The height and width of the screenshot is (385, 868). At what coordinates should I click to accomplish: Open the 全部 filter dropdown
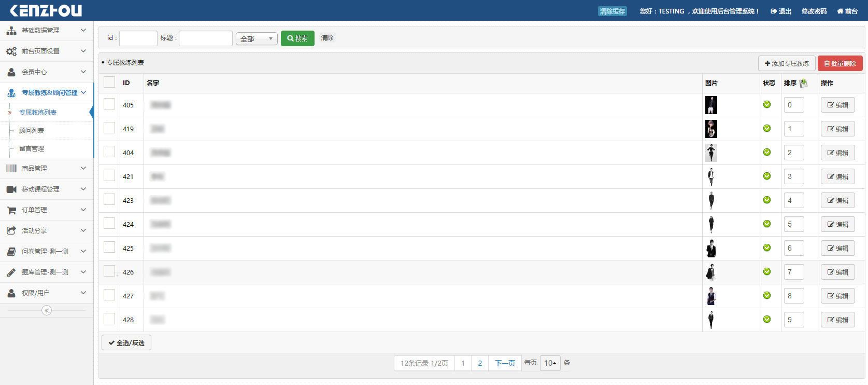(x=257, y=39)
